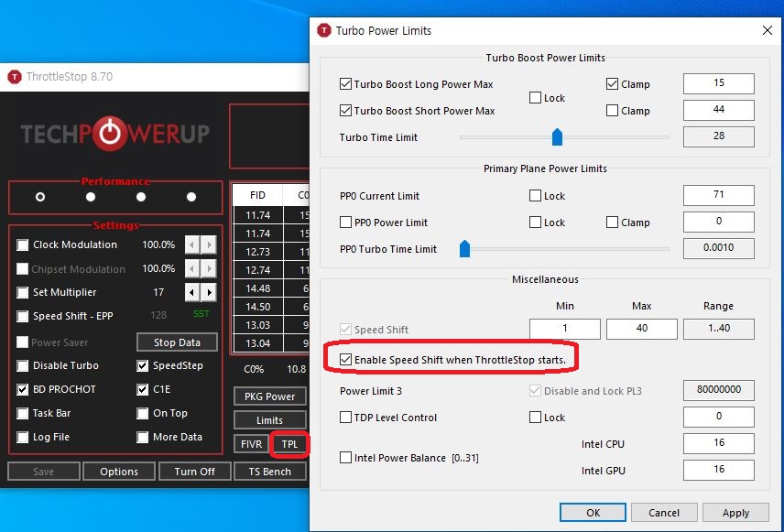784x532 pixels.
Task: Select the second Performance profile radio button
Action: tap(91, 197)
